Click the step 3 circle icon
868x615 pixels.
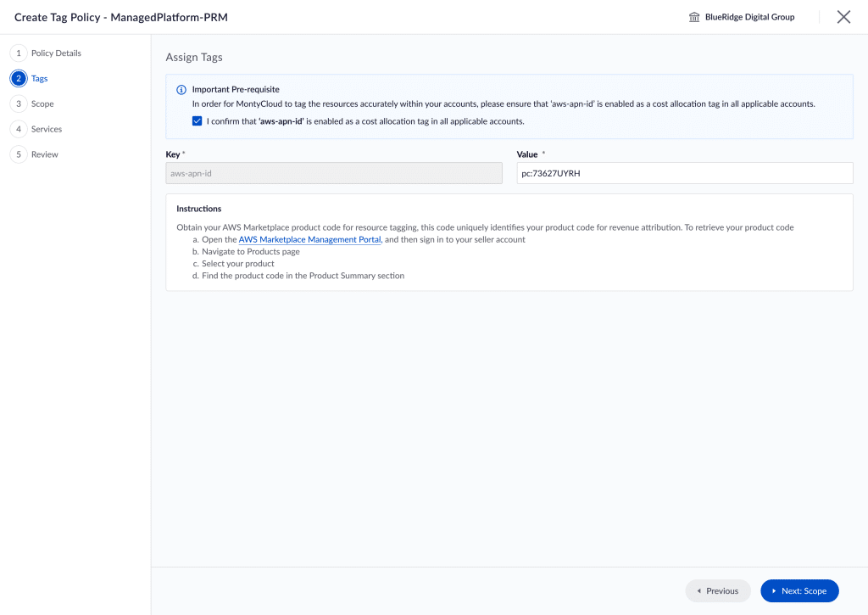coord(19,103)
